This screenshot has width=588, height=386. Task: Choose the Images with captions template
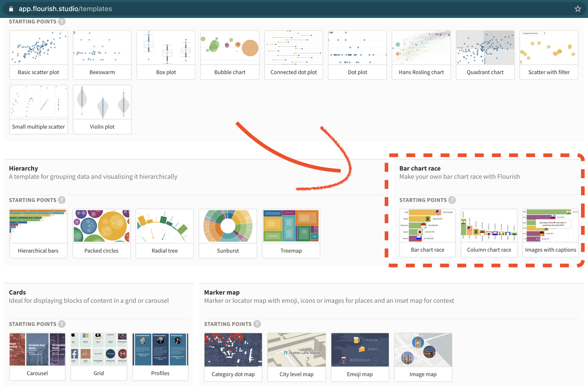pos(551,233)
